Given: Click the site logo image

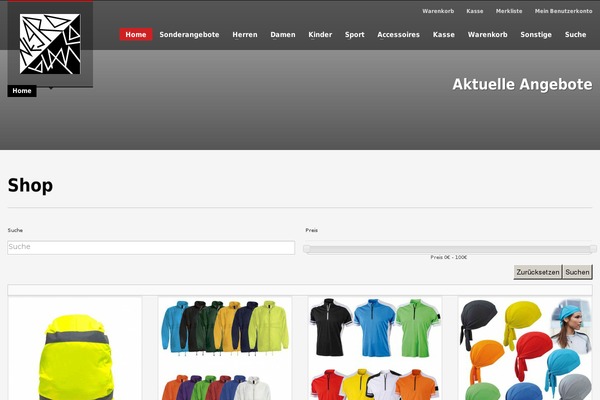Looking at the screenshot, I should point(50,44).
